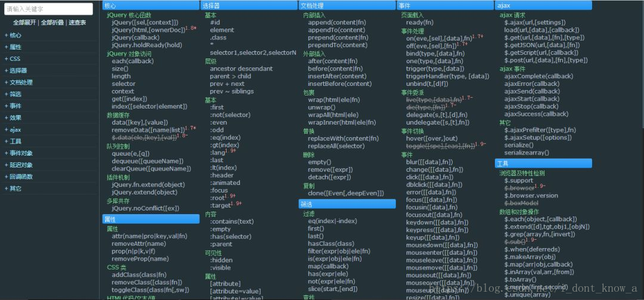Open $.makeArray(obj) entry
This screenshot has height=300, width=644.
530,257
